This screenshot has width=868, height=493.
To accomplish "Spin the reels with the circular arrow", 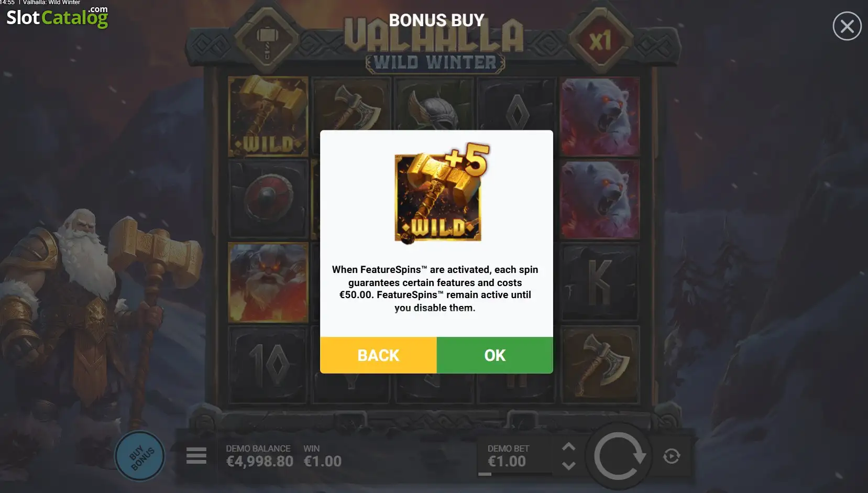I will [x=619, y=456].
